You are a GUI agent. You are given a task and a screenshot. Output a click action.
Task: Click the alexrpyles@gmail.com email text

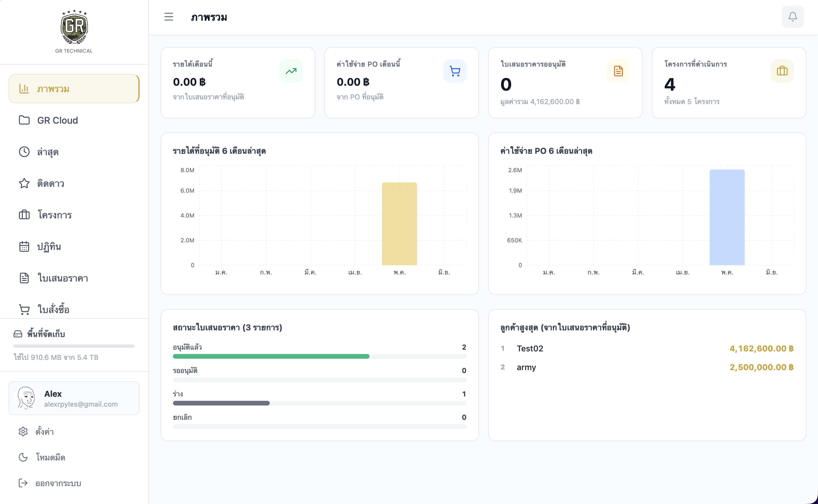(x=81, y=404)
